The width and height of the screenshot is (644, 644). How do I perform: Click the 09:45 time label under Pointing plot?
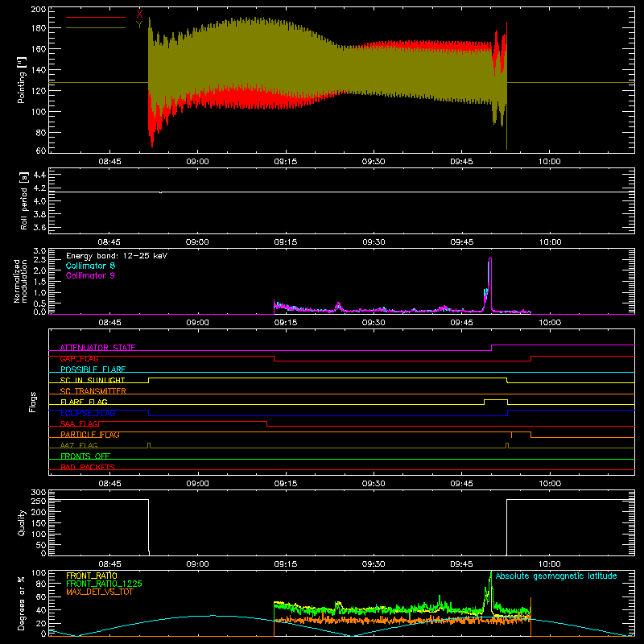click(x=461, y=162)
